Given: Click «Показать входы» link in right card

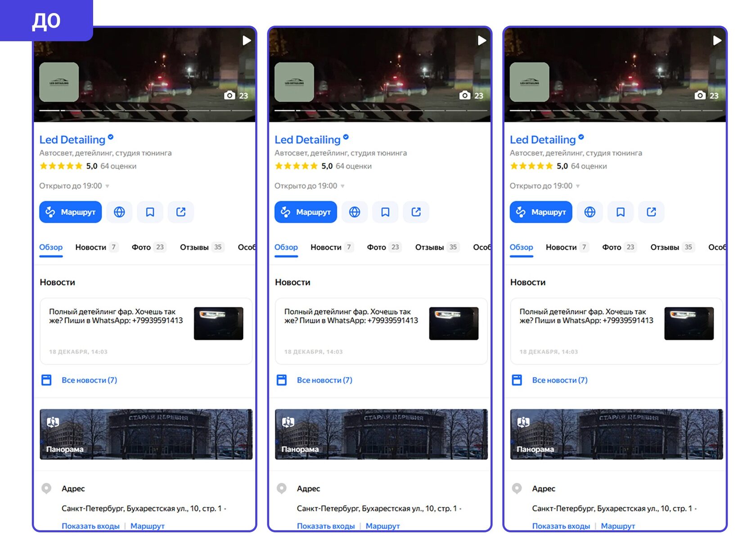Looking at the screenshot, I should (561, 526).
